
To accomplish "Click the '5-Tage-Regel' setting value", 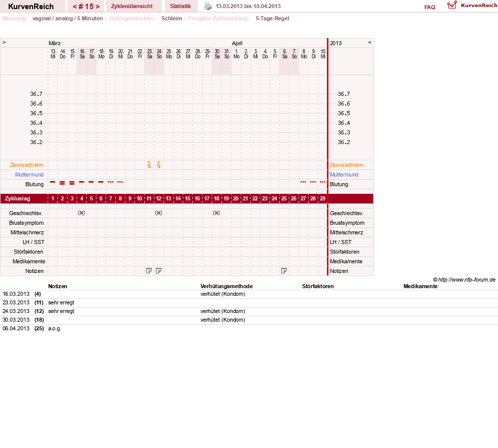I will pyautogui.click(x=273, y=18).
